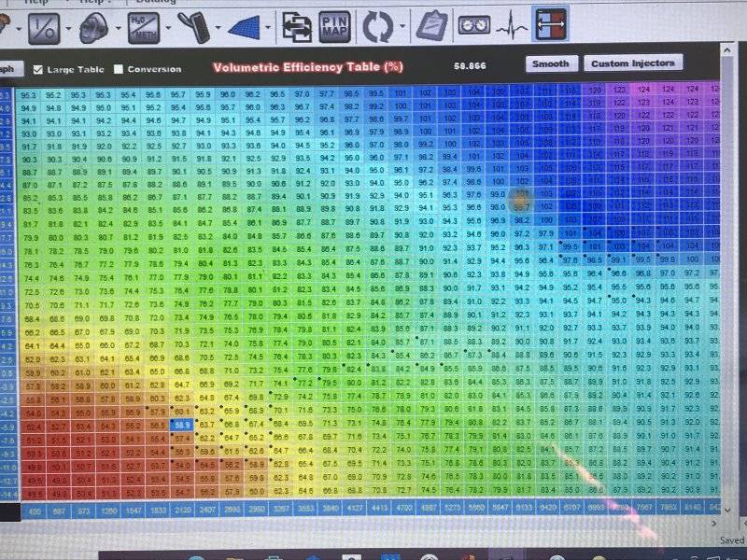Click the overlapping windows swap-arrows icon
Image resolution: width=747 pixels, height=560 pixels.
(x=296, y=27)
